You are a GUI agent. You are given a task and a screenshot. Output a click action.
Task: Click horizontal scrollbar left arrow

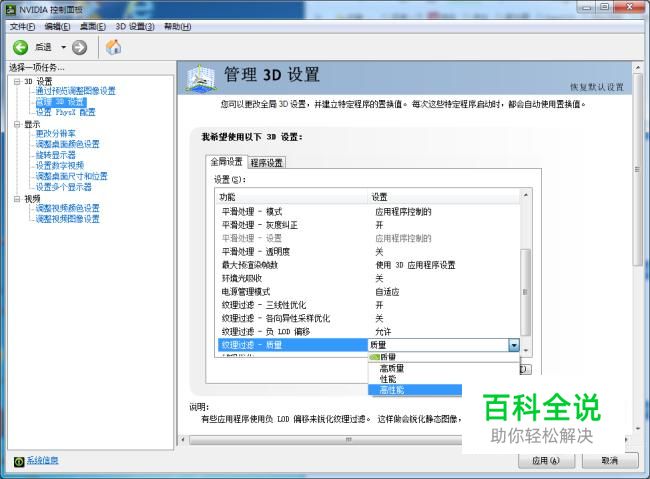coord(184,439)
